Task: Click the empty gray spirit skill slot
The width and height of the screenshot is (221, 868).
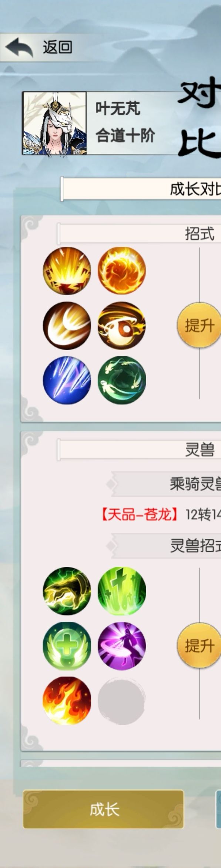Action: click(122, 701)
